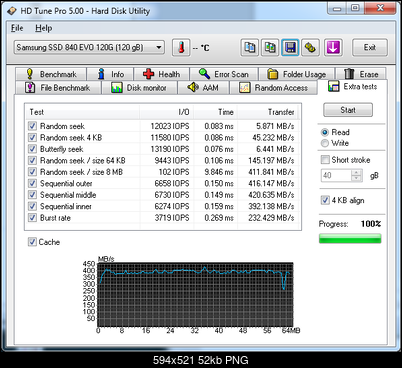
Task: Click the 145.197 MB/s transfer value
Action: pos(271,160)
